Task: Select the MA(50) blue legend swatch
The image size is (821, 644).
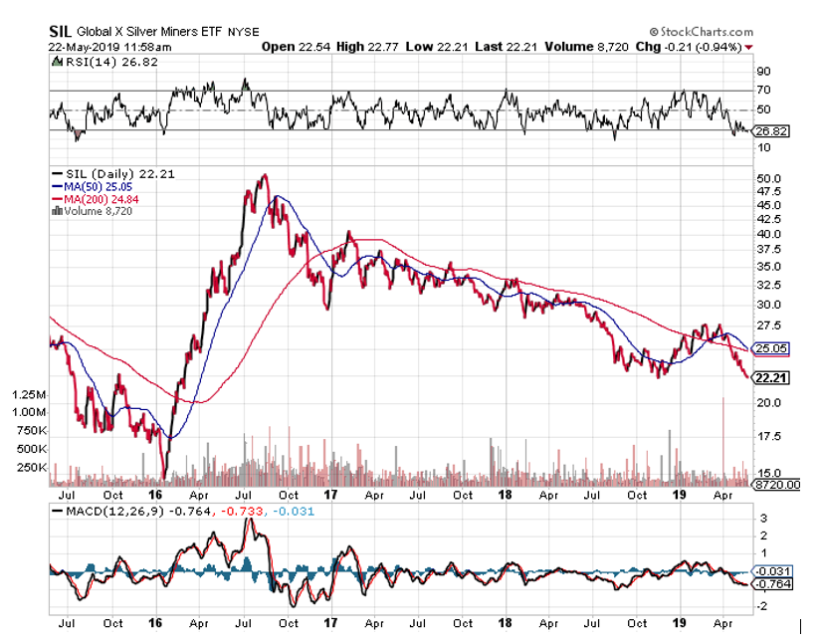Action: (55, 186)
